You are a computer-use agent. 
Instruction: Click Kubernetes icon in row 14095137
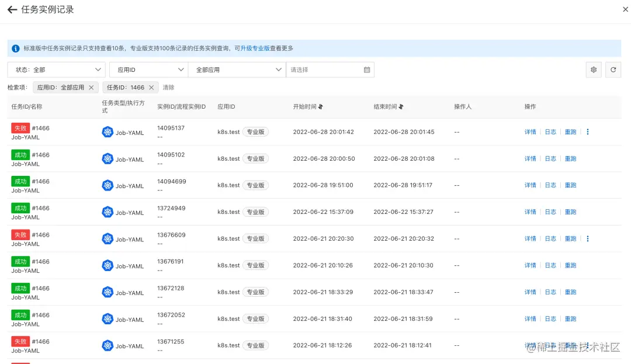tap(108, 132)
